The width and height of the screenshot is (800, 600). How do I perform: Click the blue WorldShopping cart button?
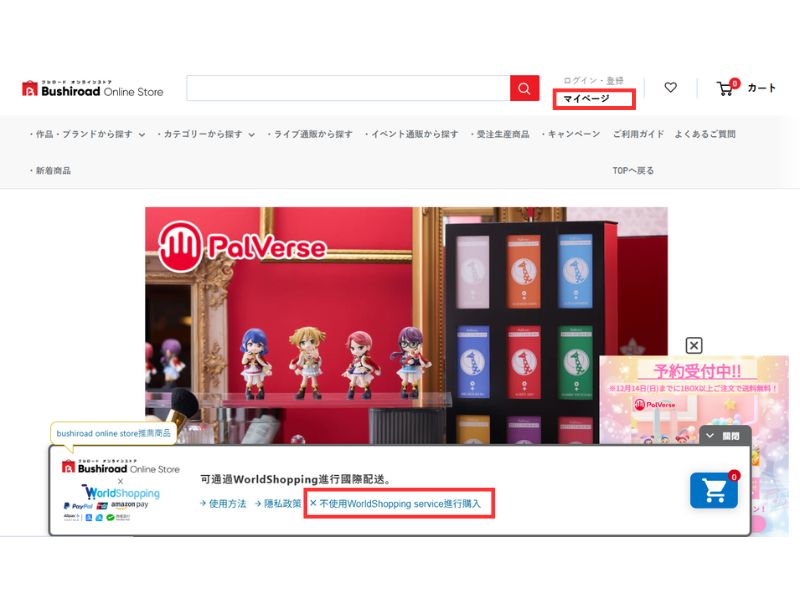713,490
